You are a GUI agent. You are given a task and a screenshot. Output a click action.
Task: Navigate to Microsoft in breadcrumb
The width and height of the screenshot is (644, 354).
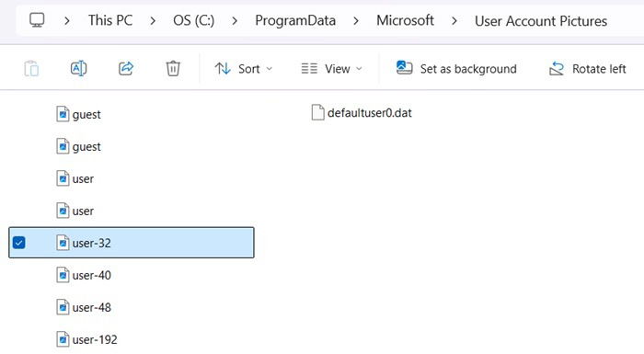tap(405, 20)
